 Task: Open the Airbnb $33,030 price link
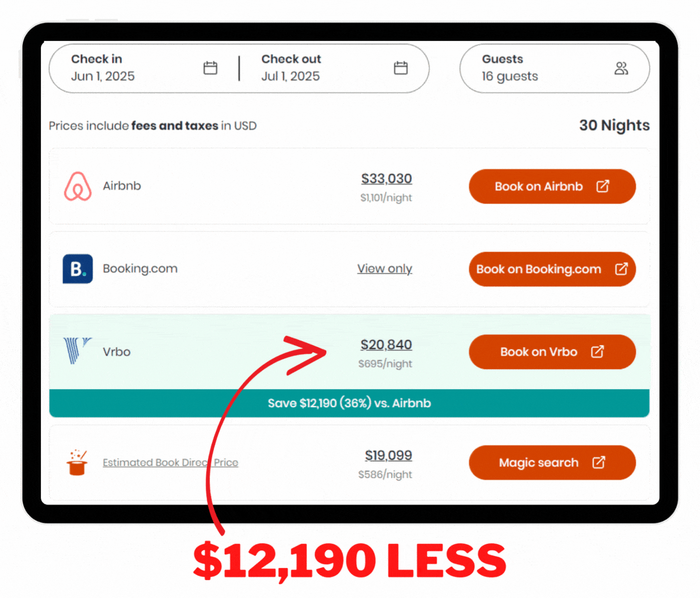(386, 179)
